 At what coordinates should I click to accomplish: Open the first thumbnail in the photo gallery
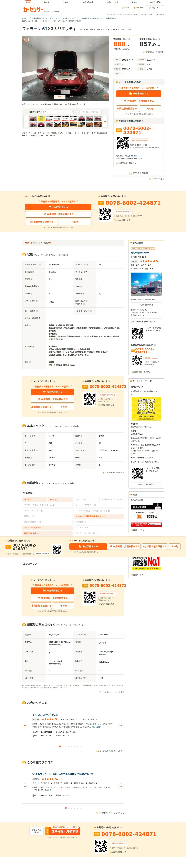[x=33, y=119]
